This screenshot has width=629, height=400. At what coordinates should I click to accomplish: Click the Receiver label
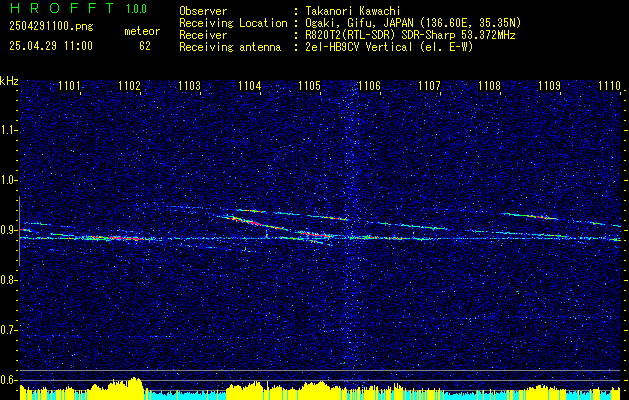203,35
